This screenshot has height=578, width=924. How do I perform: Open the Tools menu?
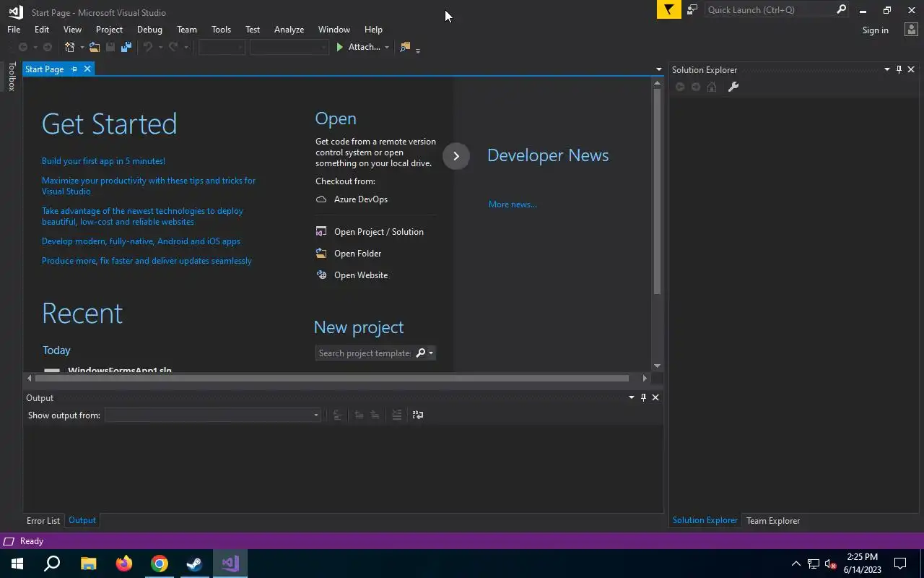(x=221, y=30)
